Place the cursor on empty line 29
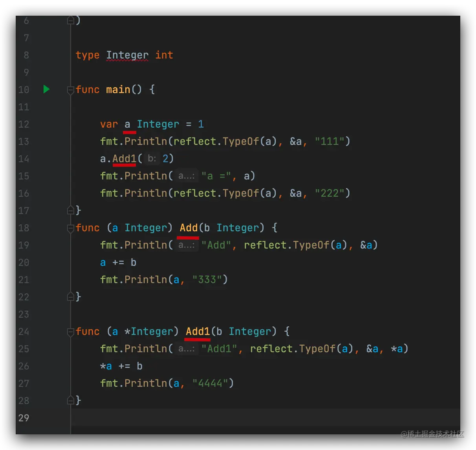476x450 pixels. pyautogui.click(x=265, y=418)
